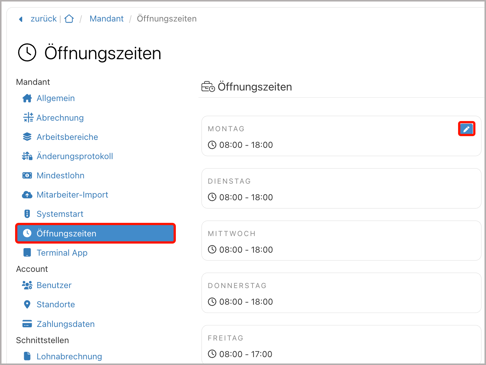Open Lohnabrechnung under Schnittstellen
The width and height of the screenshot is (486, 365).
(x=69, y=356)
